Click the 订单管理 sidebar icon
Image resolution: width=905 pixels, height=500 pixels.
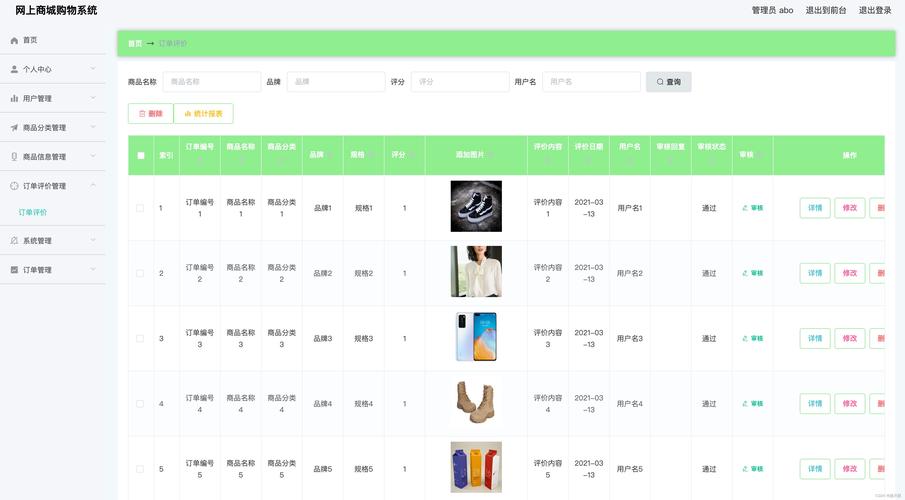pyautogui.click(x=14, y=270)
